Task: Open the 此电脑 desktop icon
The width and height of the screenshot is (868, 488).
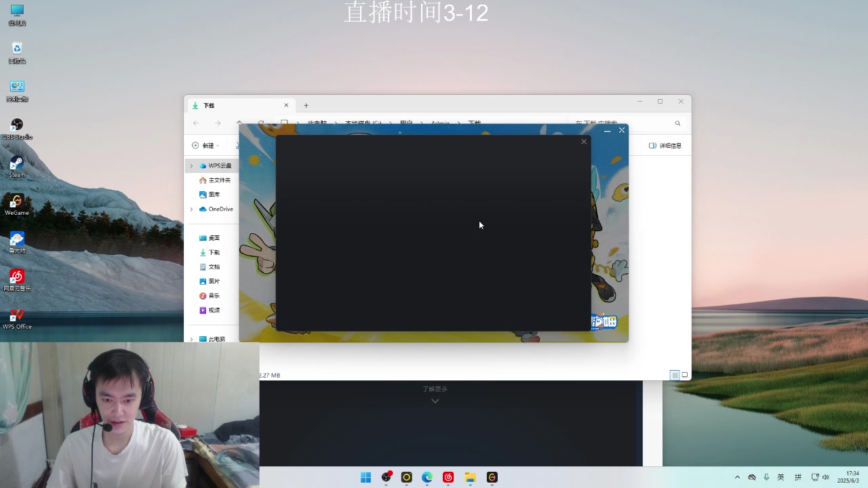Action: pyautogui.click(x=17, y=15)
